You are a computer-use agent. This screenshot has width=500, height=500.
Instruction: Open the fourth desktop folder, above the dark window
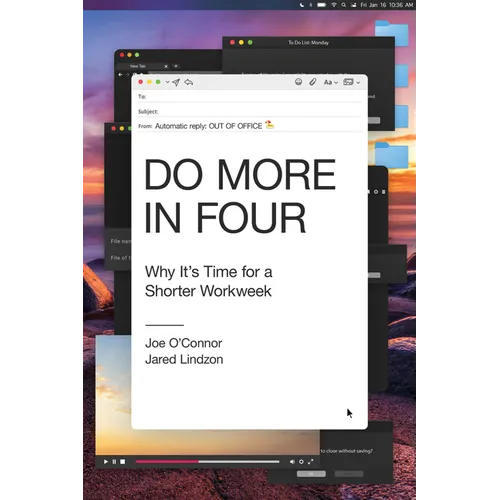(392, 155)
